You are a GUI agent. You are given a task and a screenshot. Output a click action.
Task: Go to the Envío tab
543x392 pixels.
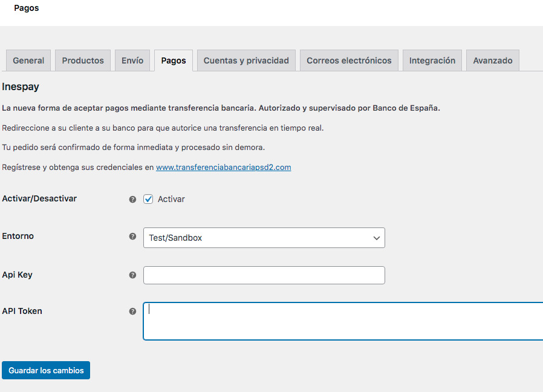(x=132, y=60)
